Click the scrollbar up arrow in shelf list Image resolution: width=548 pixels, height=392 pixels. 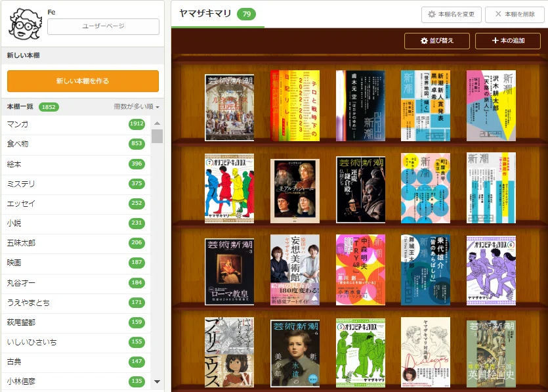pos(158,123)
